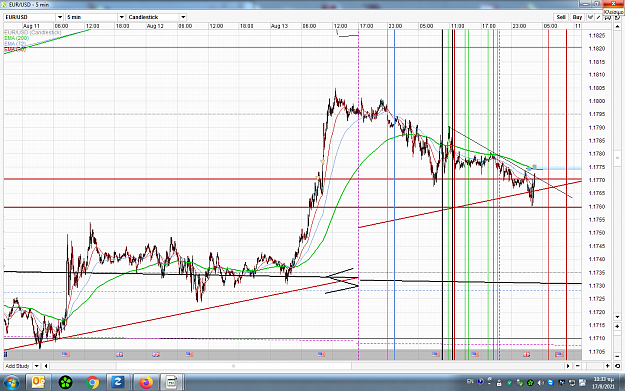The image size is (625, 391).
Task: Click the horizontal chart scrollbar thumb
Action: pyautogui.click(x=234, y=366)
